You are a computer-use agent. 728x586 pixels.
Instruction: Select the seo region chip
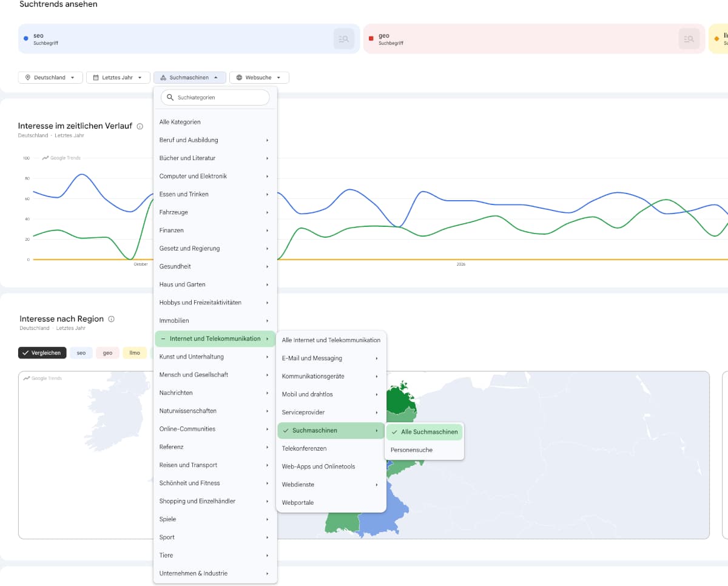pyautogui.click(x=81, y=353)
